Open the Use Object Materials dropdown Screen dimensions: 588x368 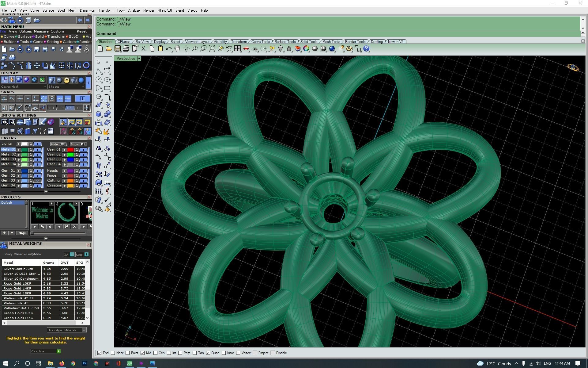coord(66,330)
